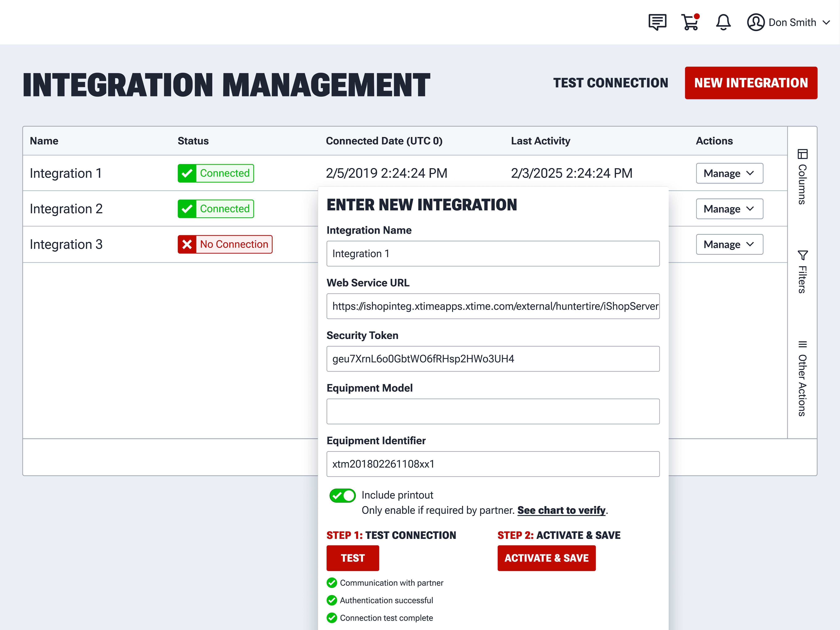Click the red X No Connection icon
The width and height of the screenshot is (840, 630).
187,244
